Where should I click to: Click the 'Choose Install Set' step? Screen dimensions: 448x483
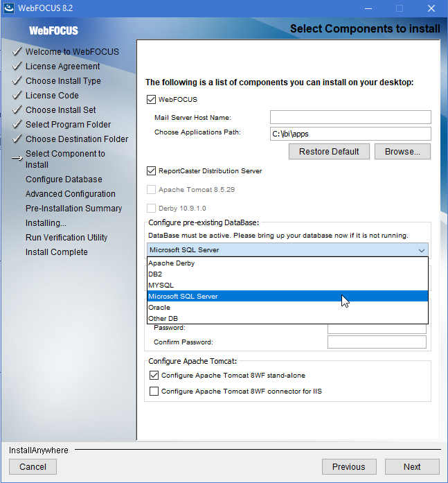61,109
